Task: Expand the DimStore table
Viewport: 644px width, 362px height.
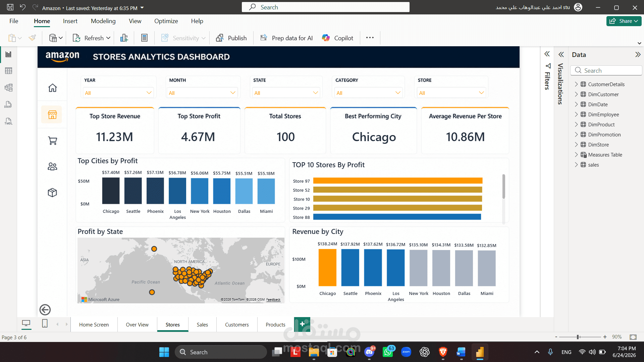Action: pos(576,144)
